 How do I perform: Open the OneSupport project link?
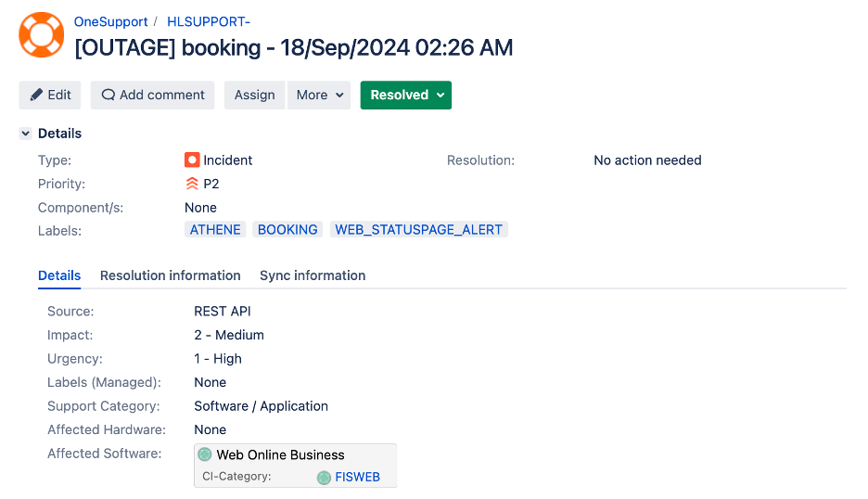pos(110,21)
